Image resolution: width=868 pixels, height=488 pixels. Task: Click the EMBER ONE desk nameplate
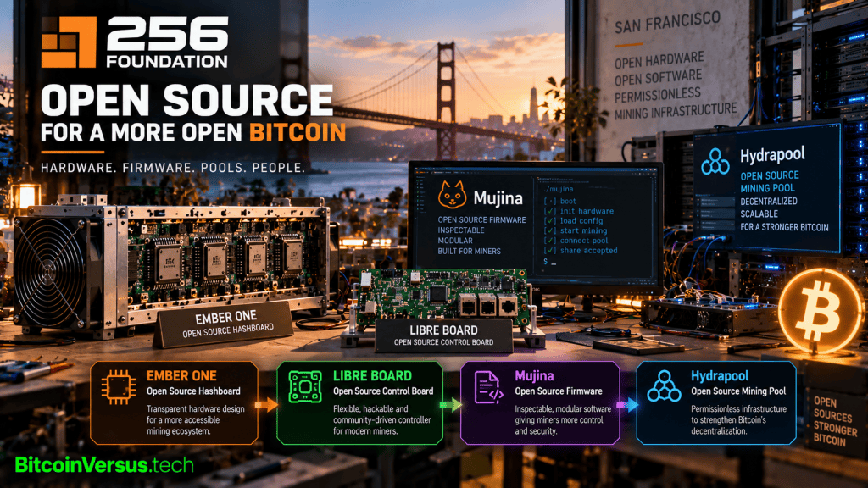pyautogui.click(x=225, y=324)
